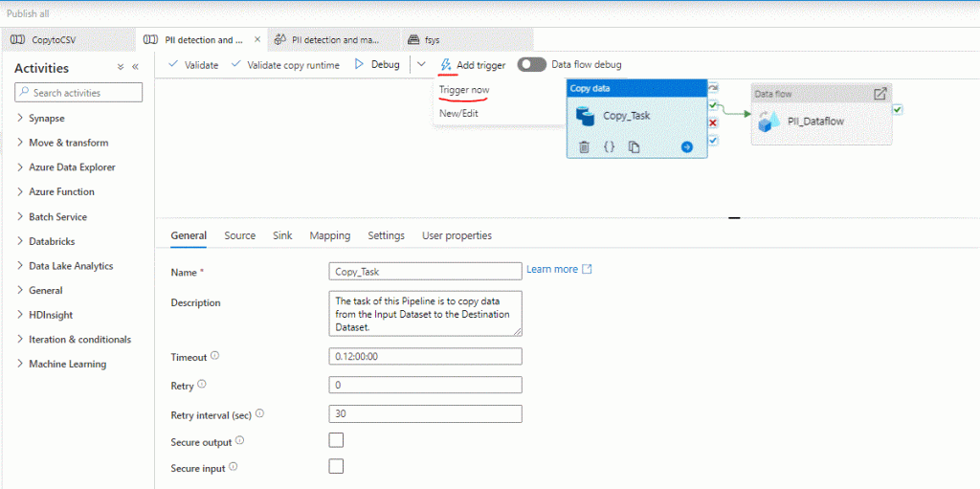The image size is (980, 489).
Task: Click the PII_Dataflow data flow icon
Action: [x=769, y=122]
